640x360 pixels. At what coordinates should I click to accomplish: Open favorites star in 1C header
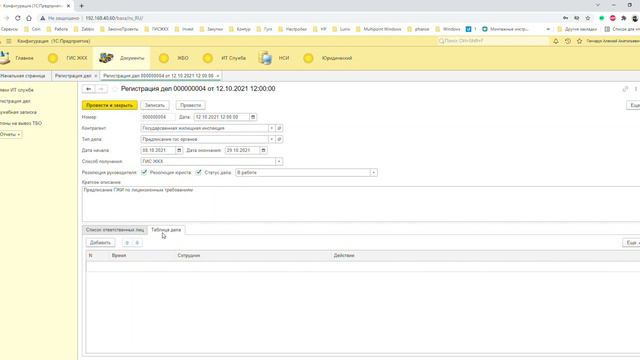[579, 41]
